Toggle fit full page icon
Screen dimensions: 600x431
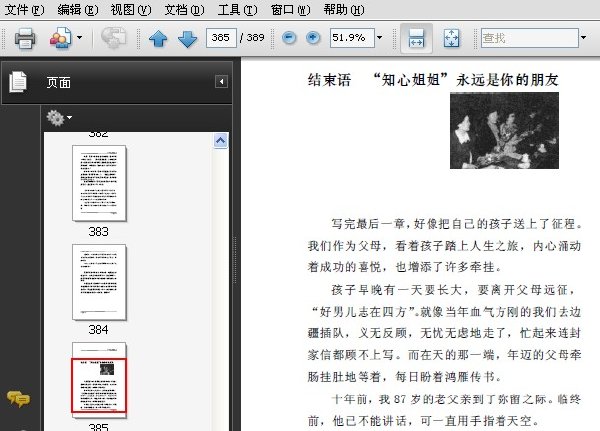tap(452, 38)
